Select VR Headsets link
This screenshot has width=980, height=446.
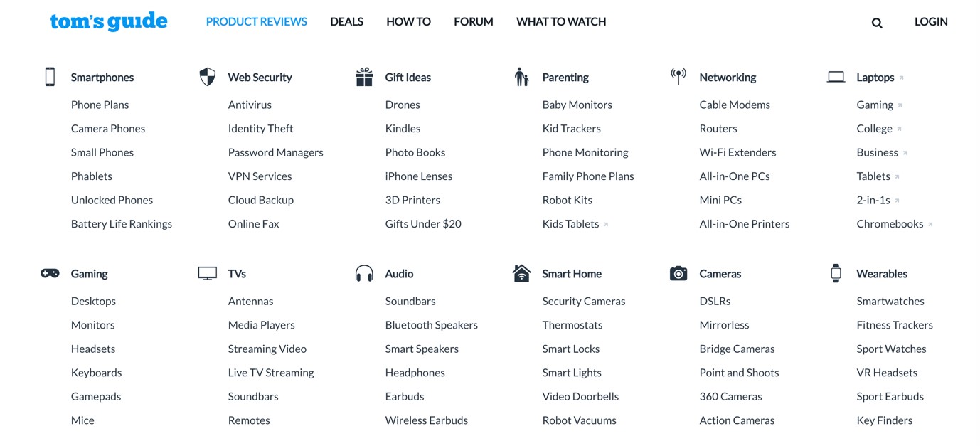tap(888, 372)
